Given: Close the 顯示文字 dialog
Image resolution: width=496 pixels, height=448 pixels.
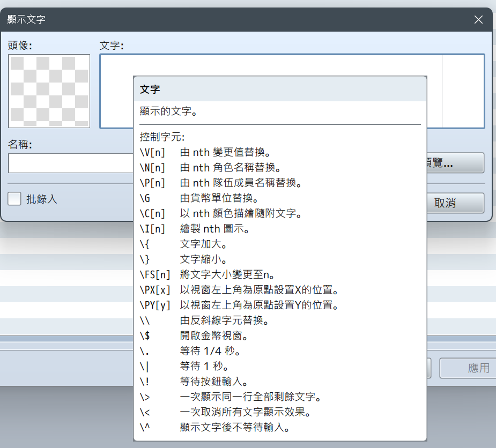Looking at the screenshot, I should 478,20.
